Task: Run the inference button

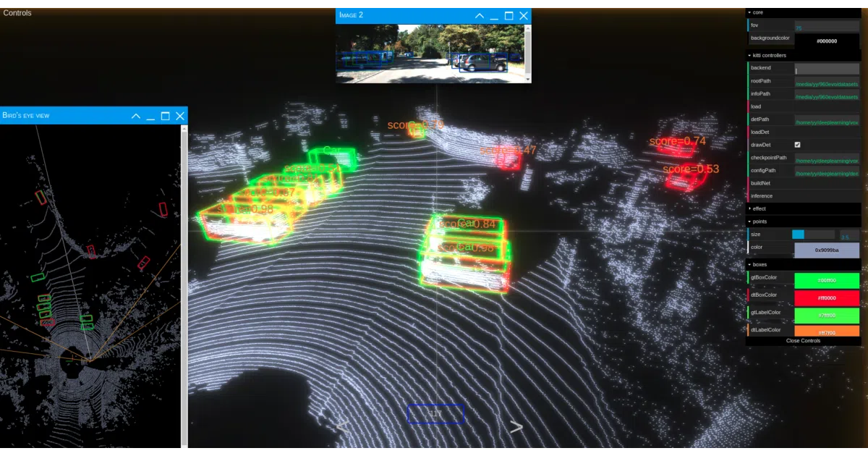Action: 803,196
